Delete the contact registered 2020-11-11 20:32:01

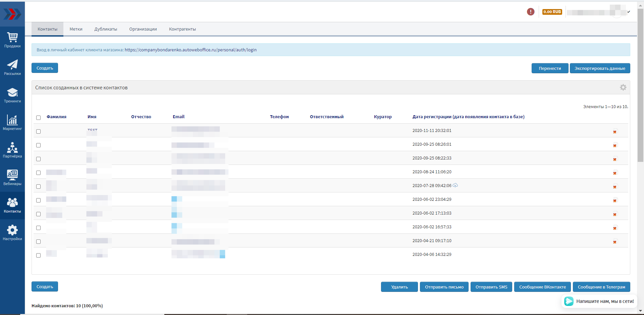614,132
